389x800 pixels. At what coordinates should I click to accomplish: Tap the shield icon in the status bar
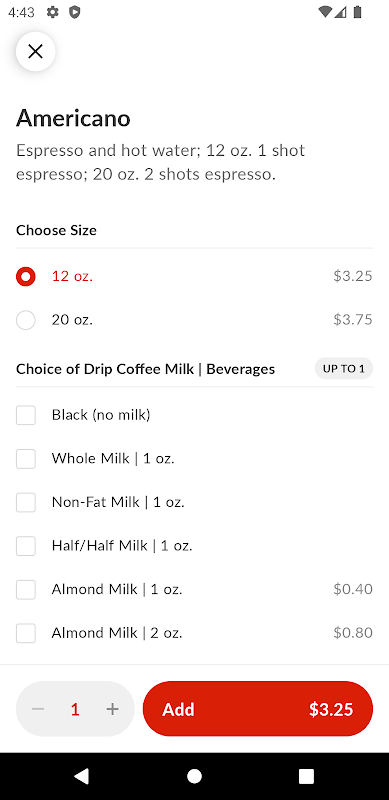[75, 12]
